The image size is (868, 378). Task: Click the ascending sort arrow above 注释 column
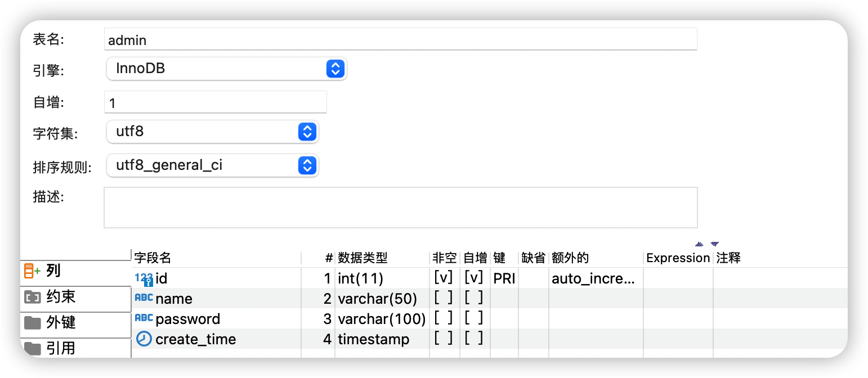(699, 244)
